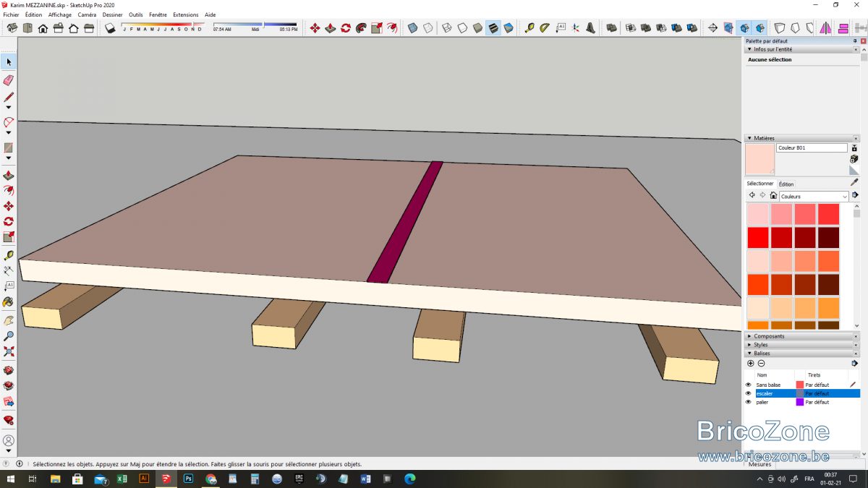Click the create material icon
The height and width of the screenshot is (488, 868).
854,159
